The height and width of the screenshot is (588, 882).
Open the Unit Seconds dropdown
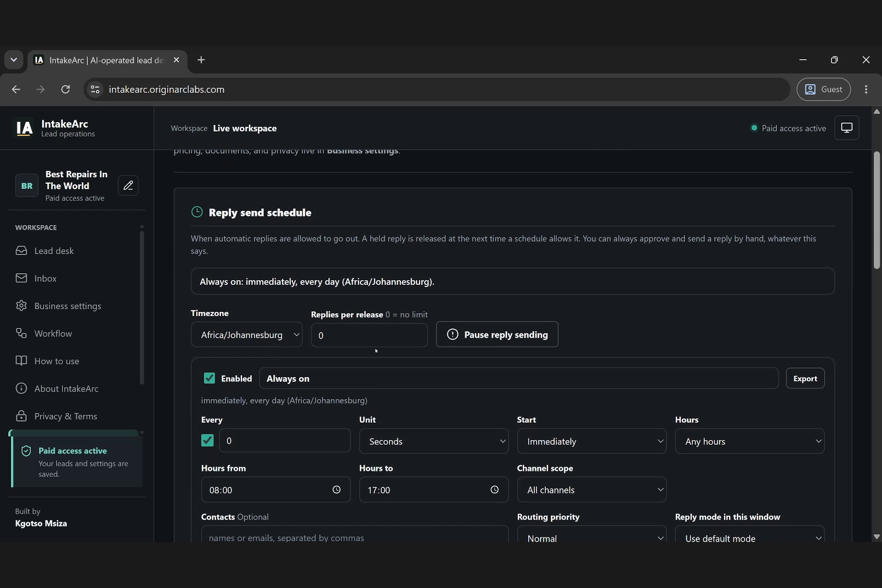434,441
